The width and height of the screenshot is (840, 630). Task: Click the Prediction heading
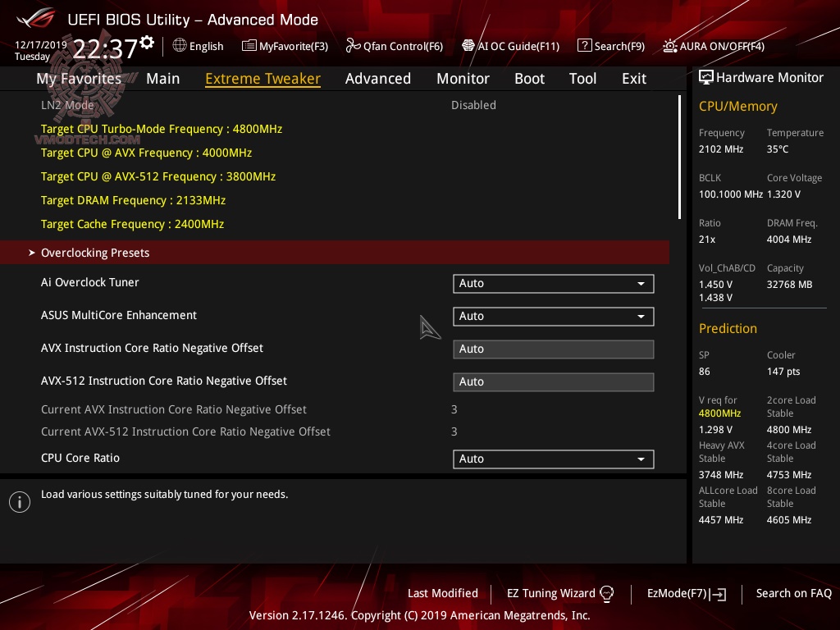[728, 328]
